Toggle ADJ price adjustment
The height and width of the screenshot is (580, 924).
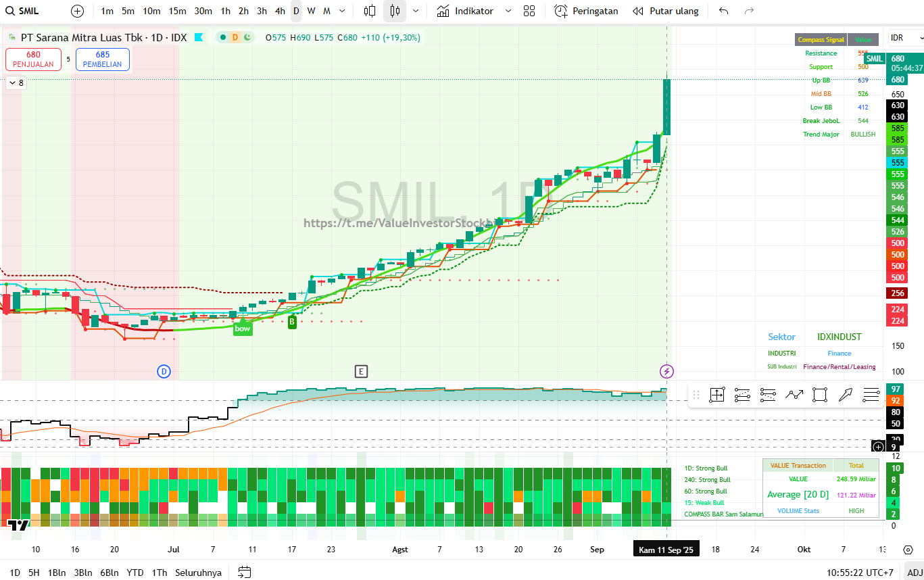[x=914, y=573]
